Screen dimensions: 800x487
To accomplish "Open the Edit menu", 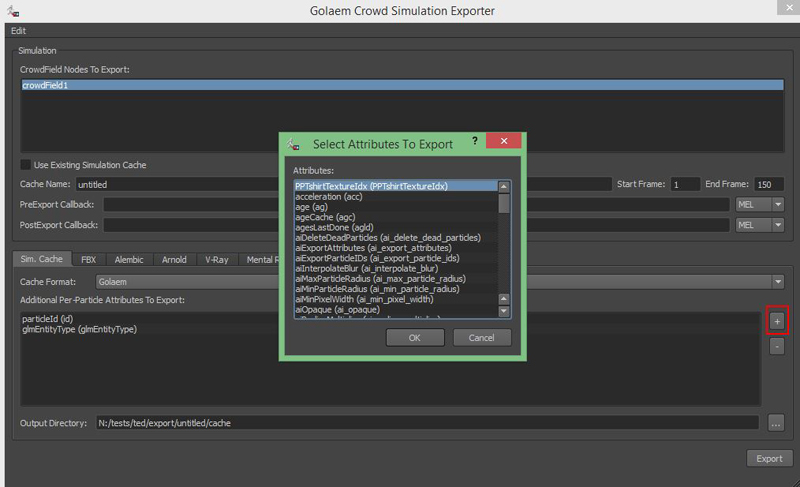I will 18,31.
